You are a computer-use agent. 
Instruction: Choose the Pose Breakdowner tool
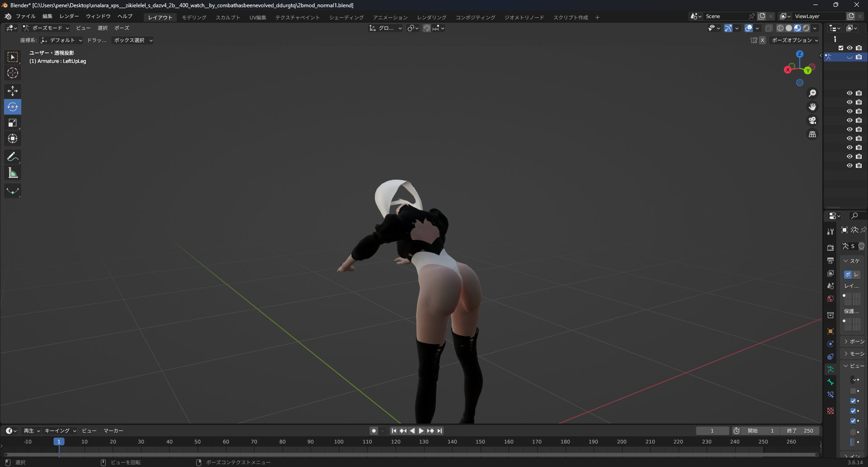point(13,191)
